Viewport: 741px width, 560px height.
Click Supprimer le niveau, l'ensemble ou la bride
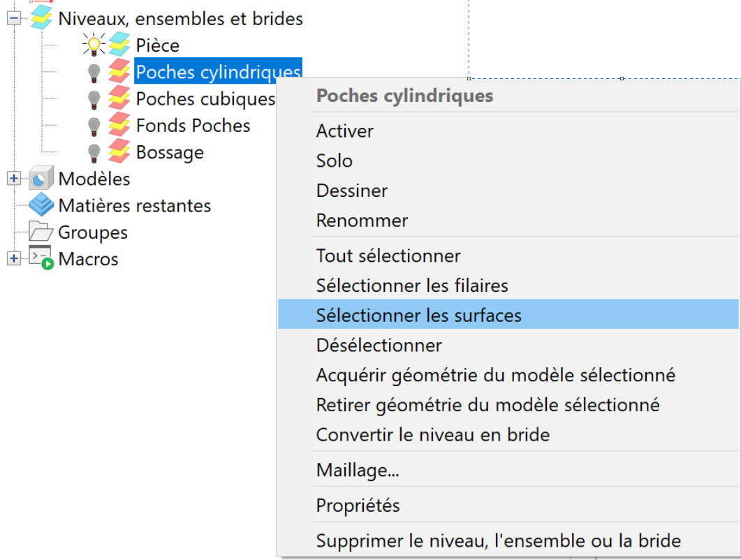tap(498, 540)
